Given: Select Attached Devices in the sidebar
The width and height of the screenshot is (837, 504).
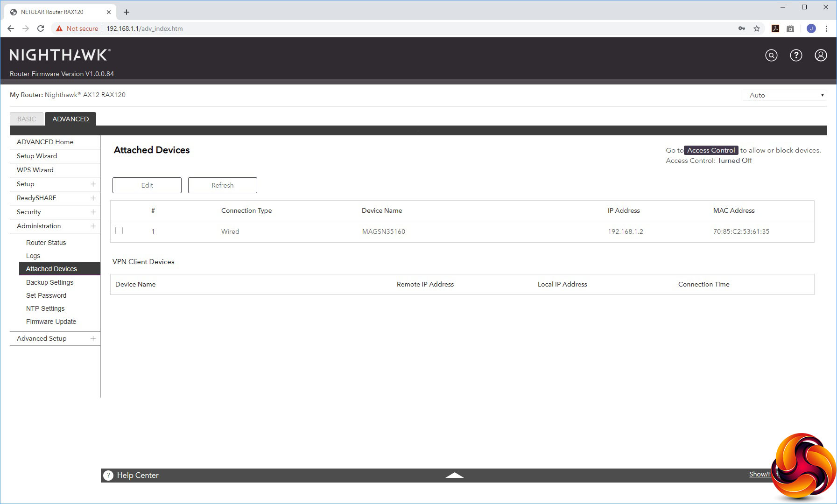Looking at the screenshot, I should coord(60,269).
